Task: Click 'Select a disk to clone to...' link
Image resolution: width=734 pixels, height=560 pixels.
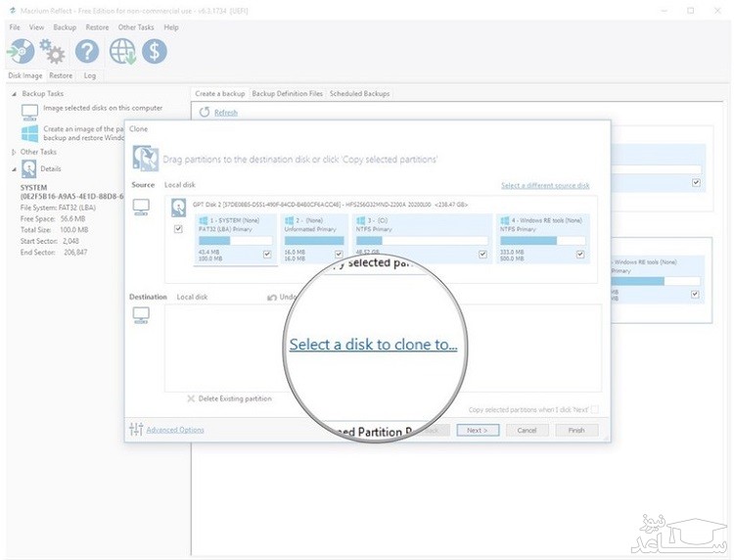Action: (x=373, y=345)
